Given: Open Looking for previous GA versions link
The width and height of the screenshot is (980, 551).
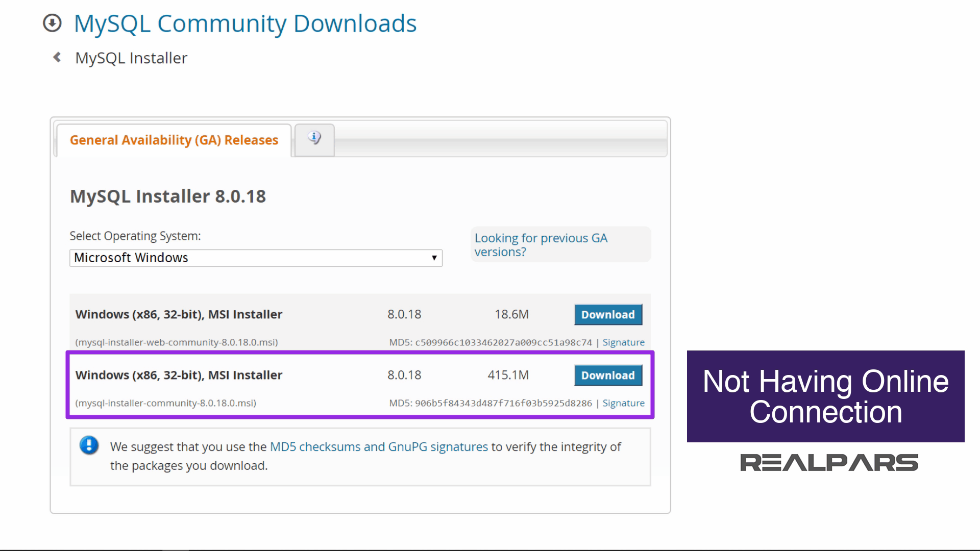Looking at the screenshot, I should [541, 245].
